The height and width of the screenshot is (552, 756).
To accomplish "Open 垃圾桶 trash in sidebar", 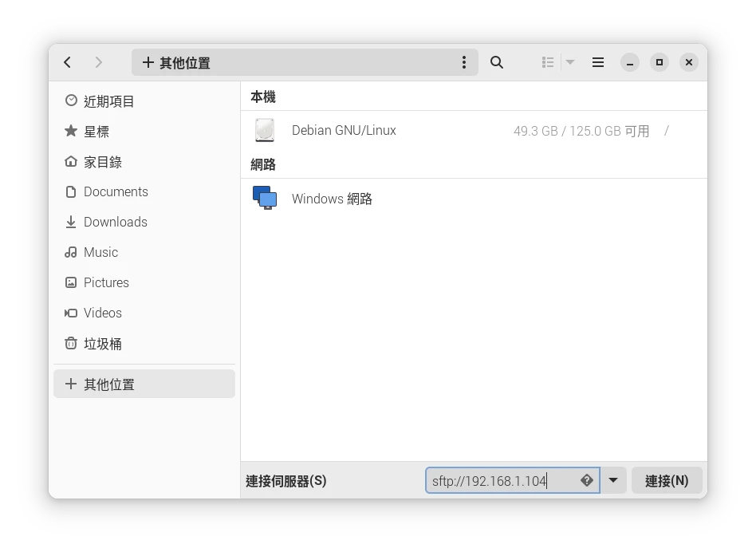I will tap(144, 344).
